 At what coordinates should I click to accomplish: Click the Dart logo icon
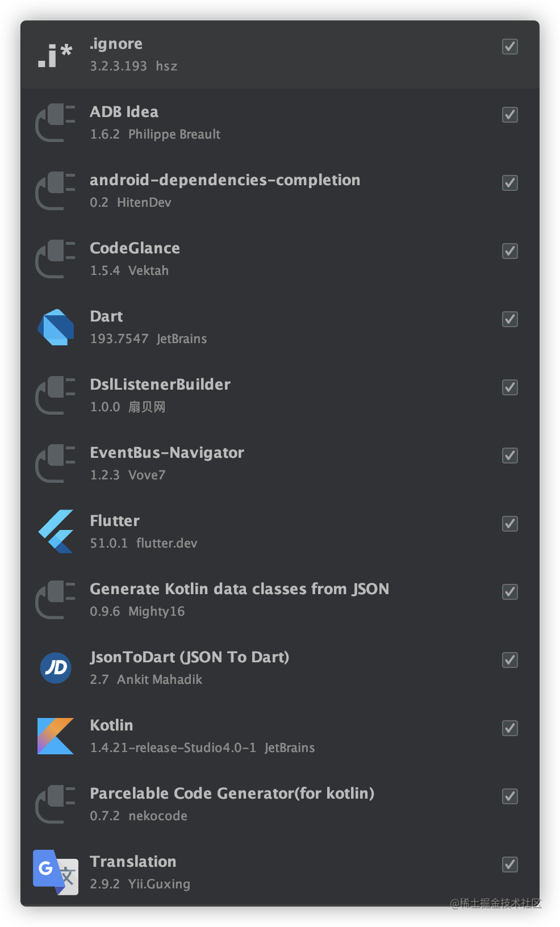[x=56, y=327]
